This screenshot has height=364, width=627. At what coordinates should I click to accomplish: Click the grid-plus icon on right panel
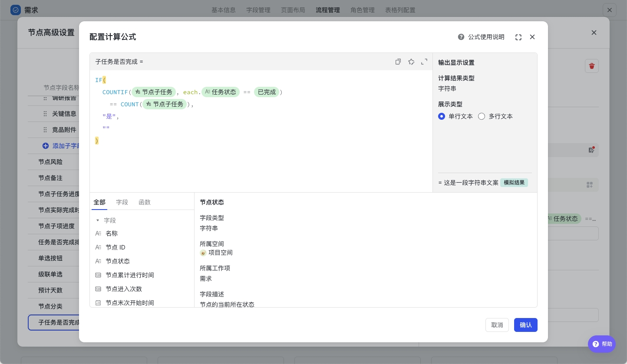(x=590, y=185)
